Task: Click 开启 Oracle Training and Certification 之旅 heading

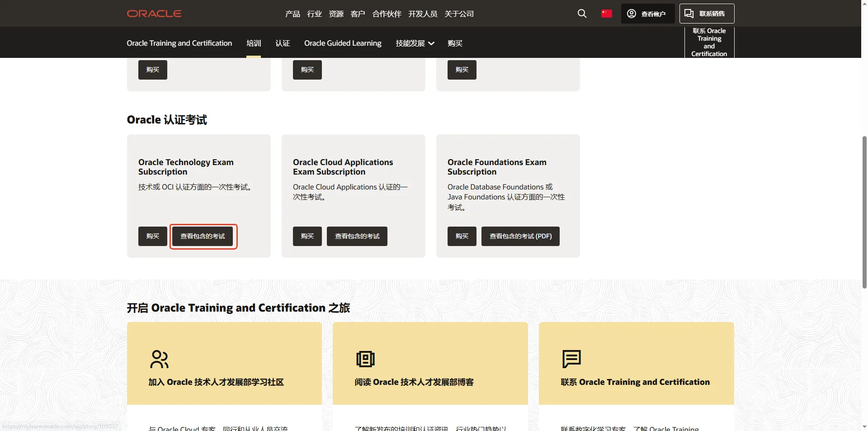Action: 238,308
